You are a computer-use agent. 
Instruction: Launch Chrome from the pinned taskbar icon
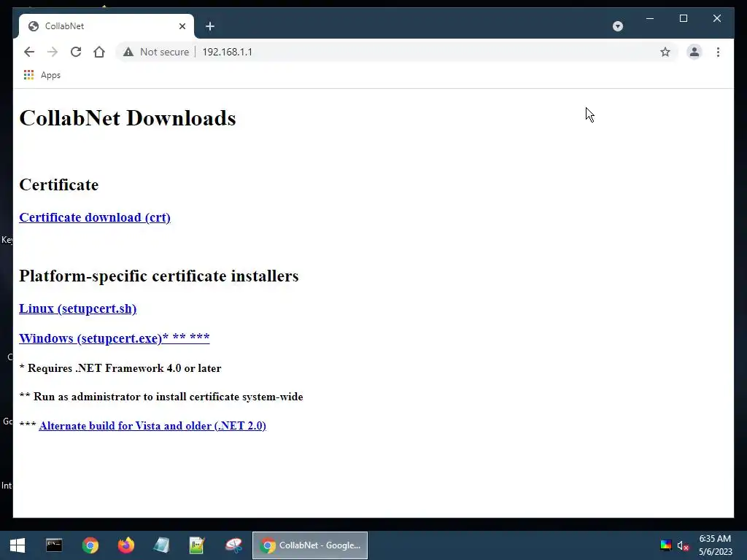[90, 545]
